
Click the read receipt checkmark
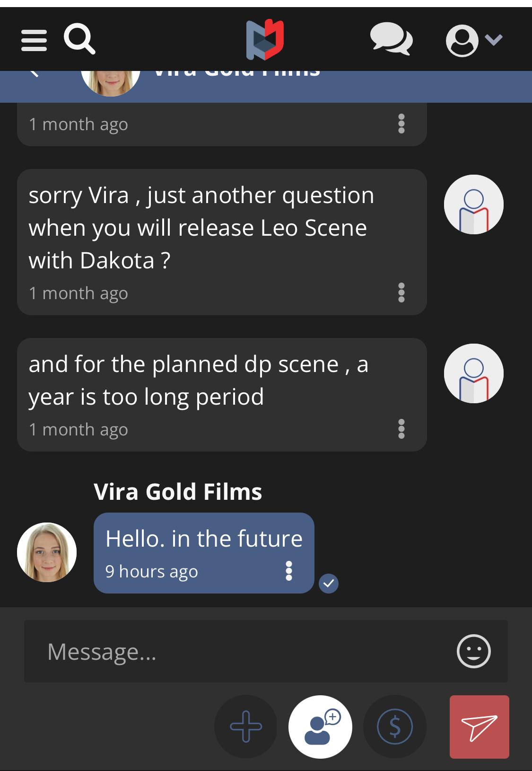point(329,583)
